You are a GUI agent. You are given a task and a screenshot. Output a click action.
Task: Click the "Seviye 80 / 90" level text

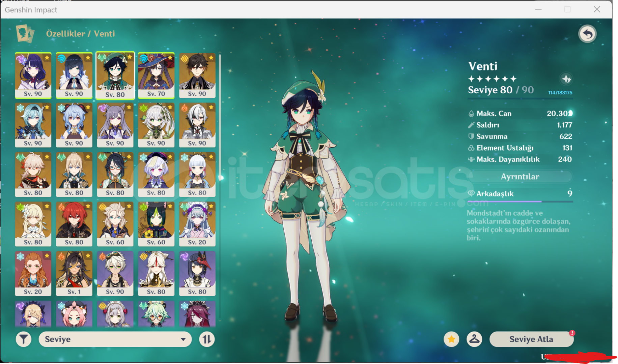(x=501, y=90)
